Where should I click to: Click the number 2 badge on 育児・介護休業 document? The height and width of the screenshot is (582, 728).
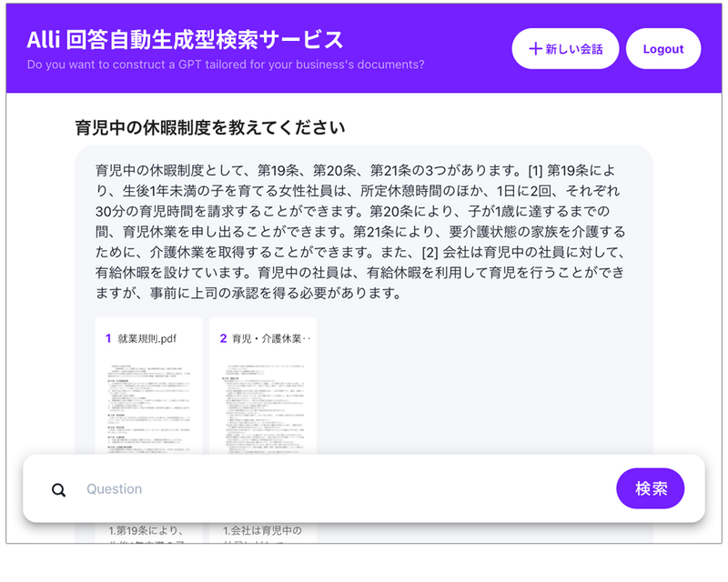coord(225,337)
